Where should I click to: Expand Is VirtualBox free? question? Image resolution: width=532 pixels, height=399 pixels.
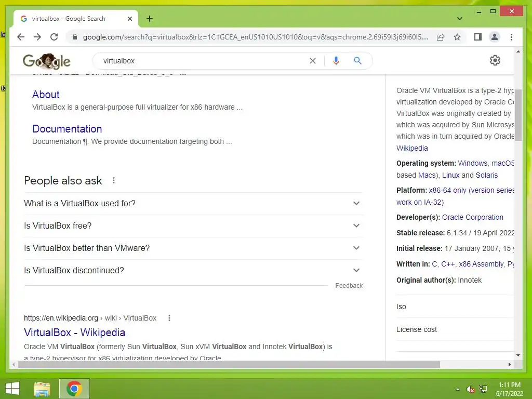click(193, 225)
